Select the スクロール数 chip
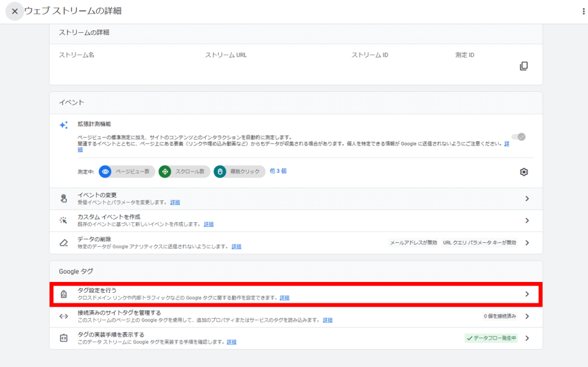The width and height of the screenshot is (588, 367). point(184,172)
